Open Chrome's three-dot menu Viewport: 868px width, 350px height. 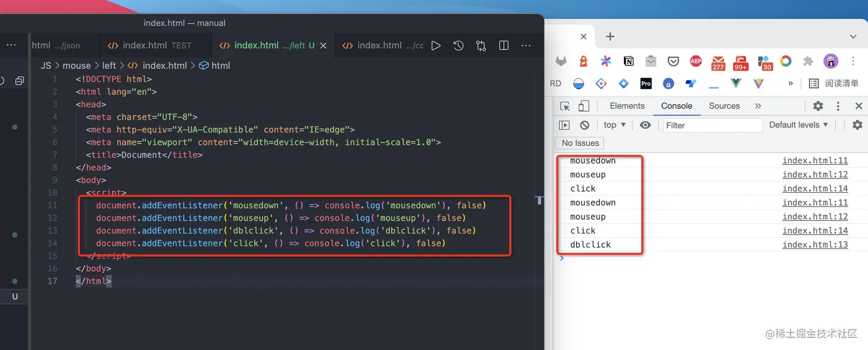click(853, 61)
